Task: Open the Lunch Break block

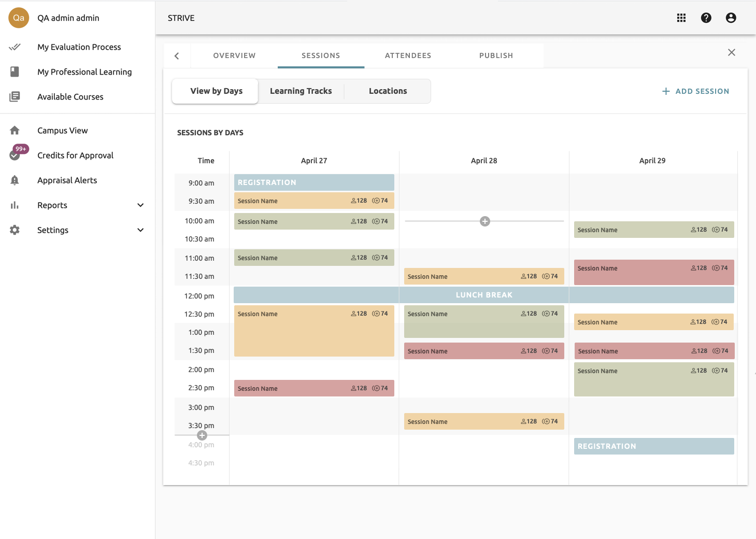Action: pos(483,295)
